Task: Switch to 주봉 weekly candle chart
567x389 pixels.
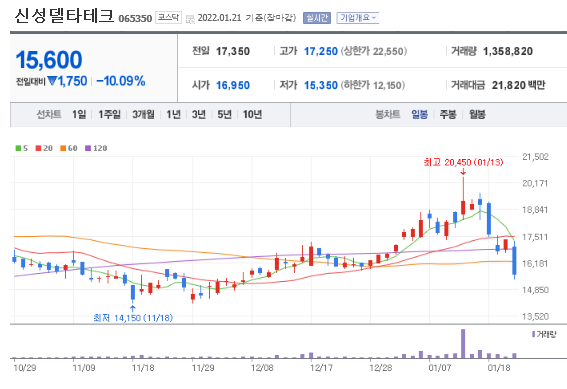Action: coord(448,115)
